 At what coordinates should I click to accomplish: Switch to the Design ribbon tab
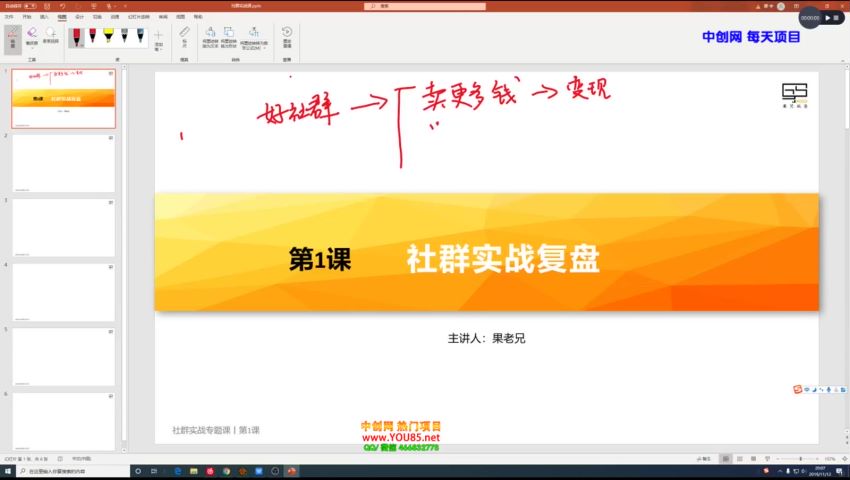79,17
